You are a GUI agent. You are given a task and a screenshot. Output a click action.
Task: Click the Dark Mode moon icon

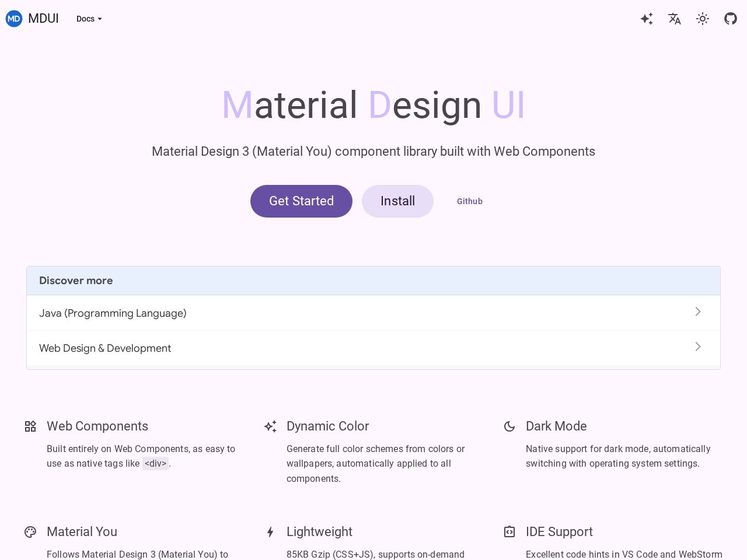(509, 426)
